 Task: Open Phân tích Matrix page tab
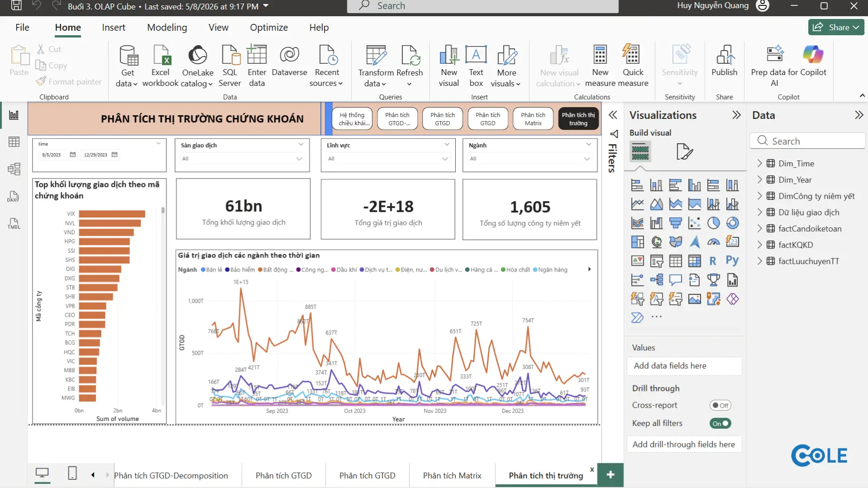point(452,475)
